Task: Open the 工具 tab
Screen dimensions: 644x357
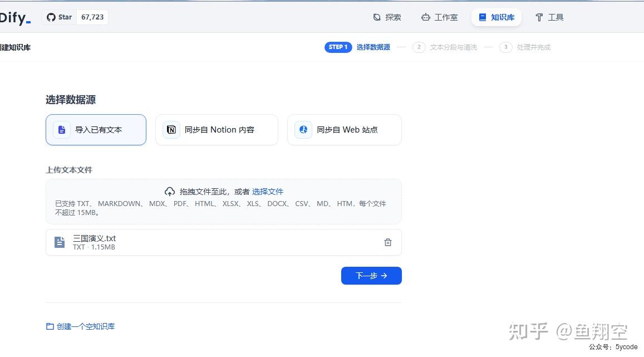Action: pos(549,17)
